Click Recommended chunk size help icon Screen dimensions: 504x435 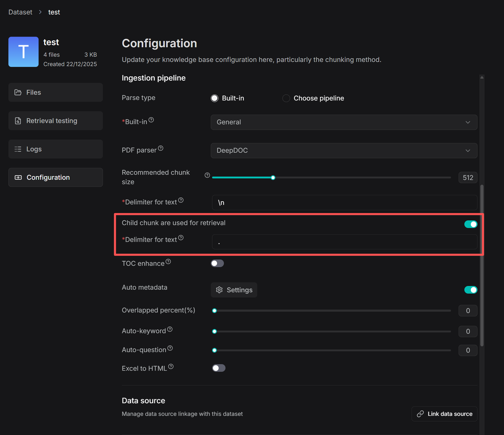pyautogui.click(x=207, y=175)
